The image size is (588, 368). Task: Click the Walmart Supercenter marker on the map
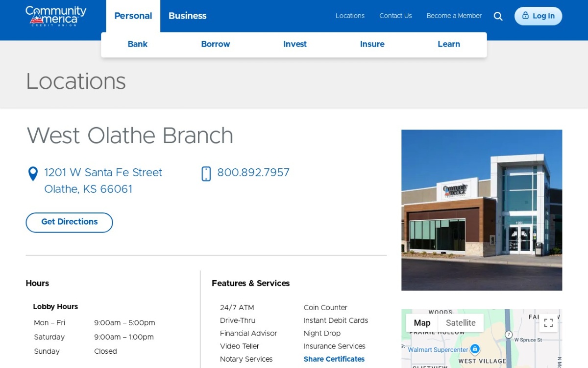click(x=474, y=349)
